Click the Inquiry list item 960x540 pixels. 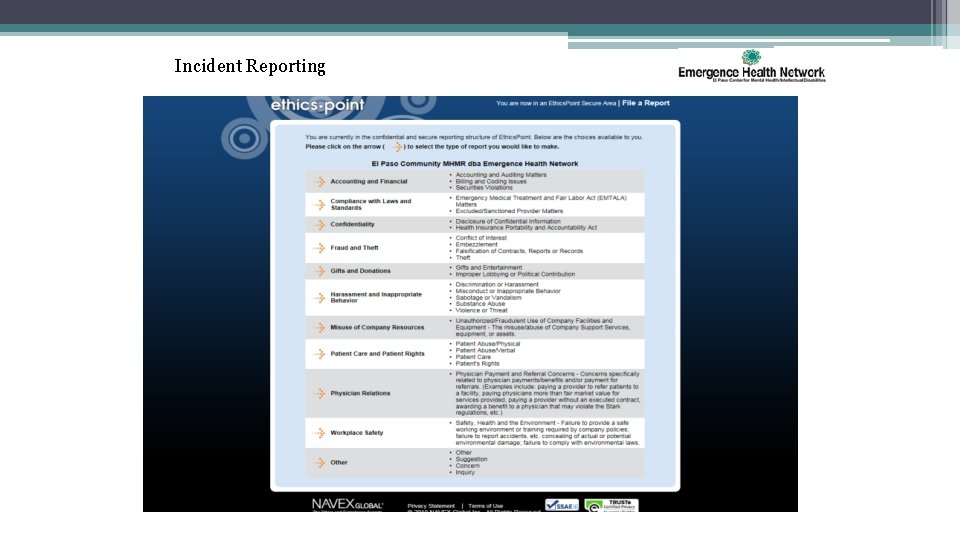click(465, 472)
